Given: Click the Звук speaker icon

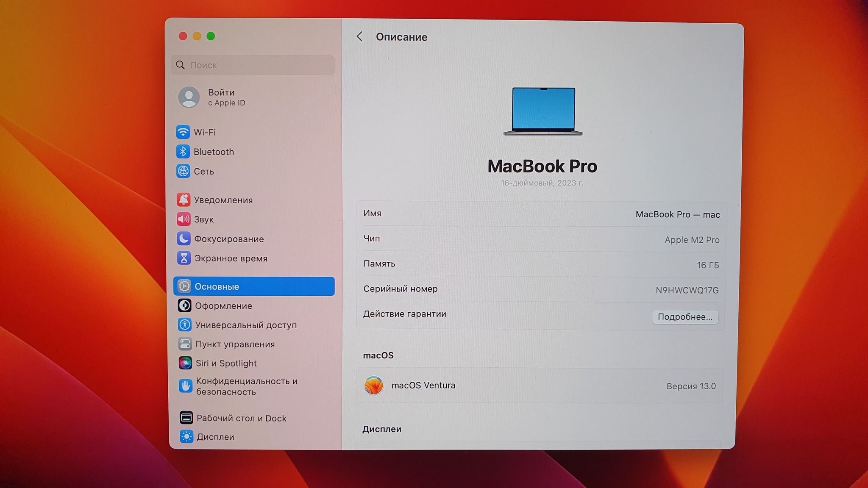Looking at the screenshot, I should click(184, 219).
